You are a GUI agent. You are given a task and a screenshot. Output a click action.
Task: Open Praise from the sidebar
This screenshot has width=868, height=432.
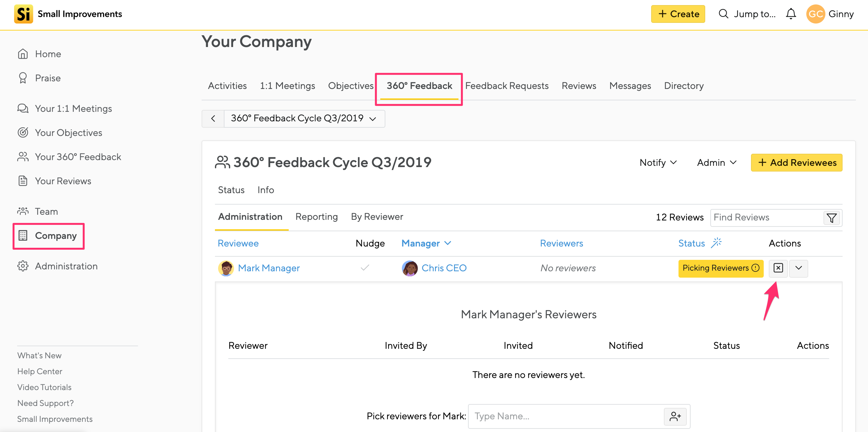[47, 78]
